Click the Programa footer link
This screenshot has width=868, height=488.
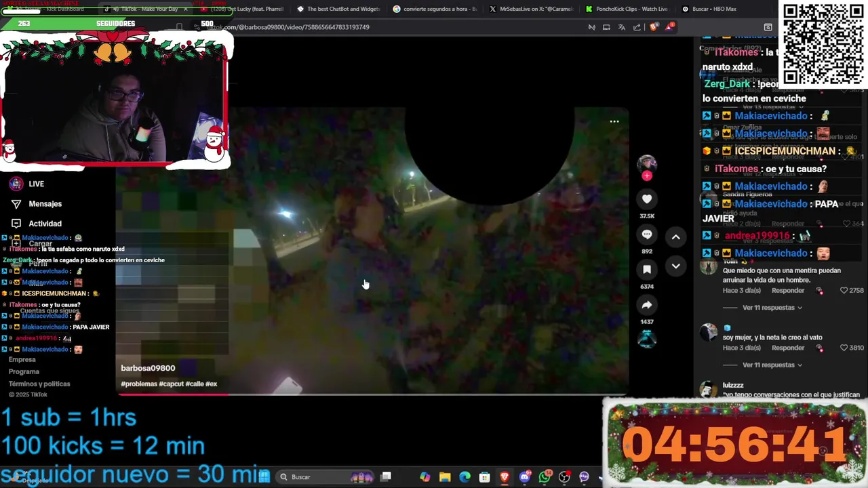[x=24, y=371]
